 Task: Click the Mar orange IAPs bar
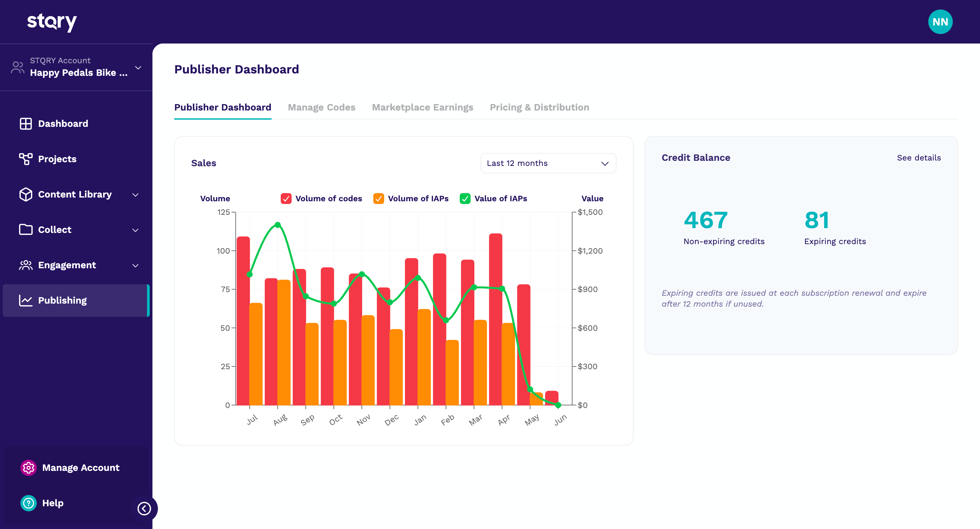(480, 362)
